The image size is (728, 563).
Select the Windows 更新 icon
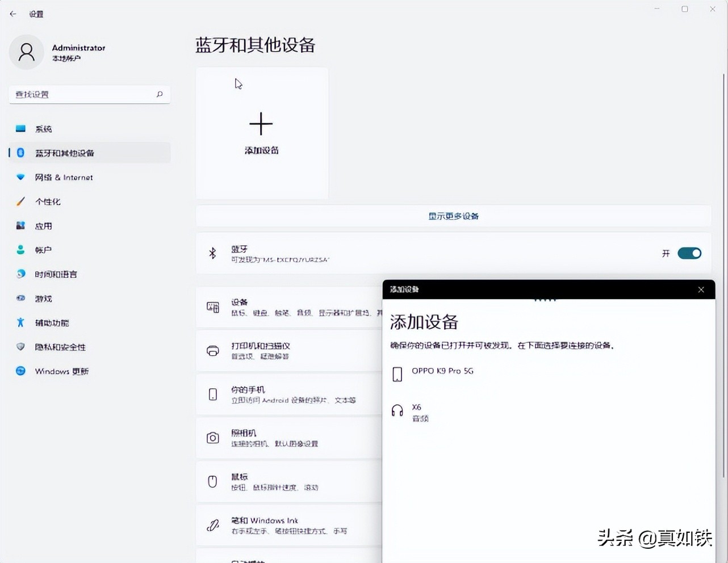point(20,371)
